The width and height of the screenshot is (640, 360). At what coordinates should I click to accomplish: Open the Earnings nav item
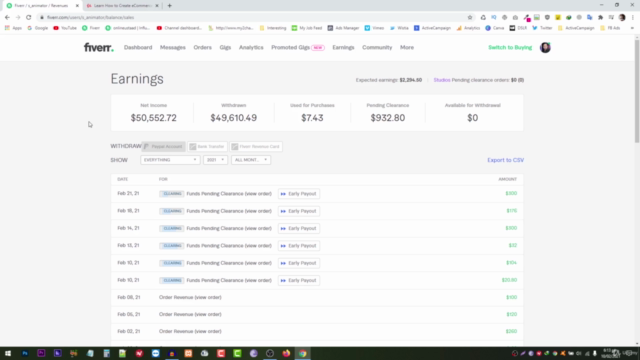[343, 47]
